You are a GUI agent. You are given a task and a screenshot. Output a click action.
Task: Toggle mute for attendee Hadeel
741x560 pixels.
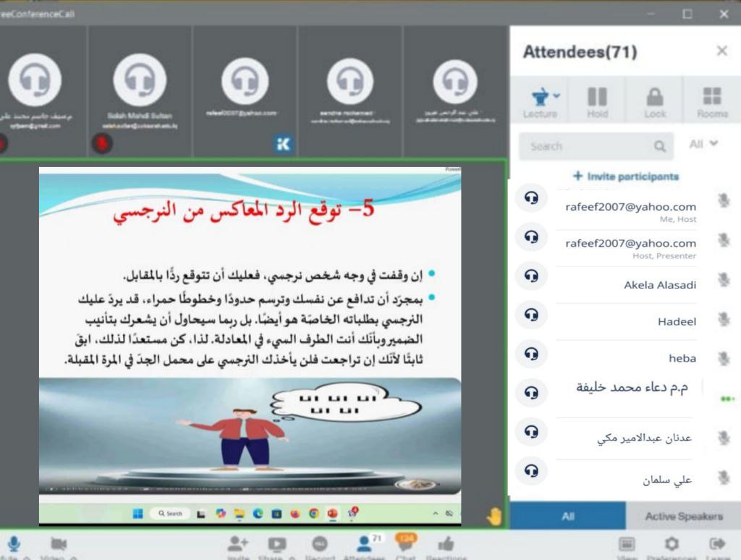tap(722, 319)
